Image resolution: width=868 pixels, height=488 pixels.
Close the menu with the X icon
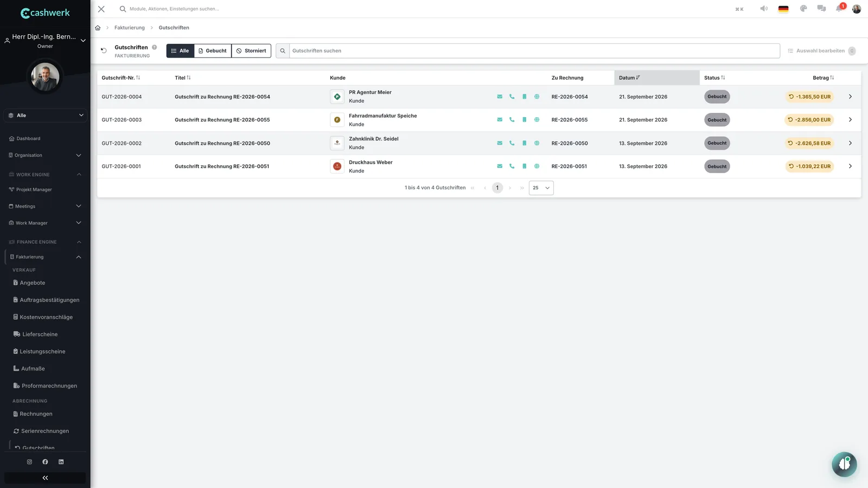101,9
